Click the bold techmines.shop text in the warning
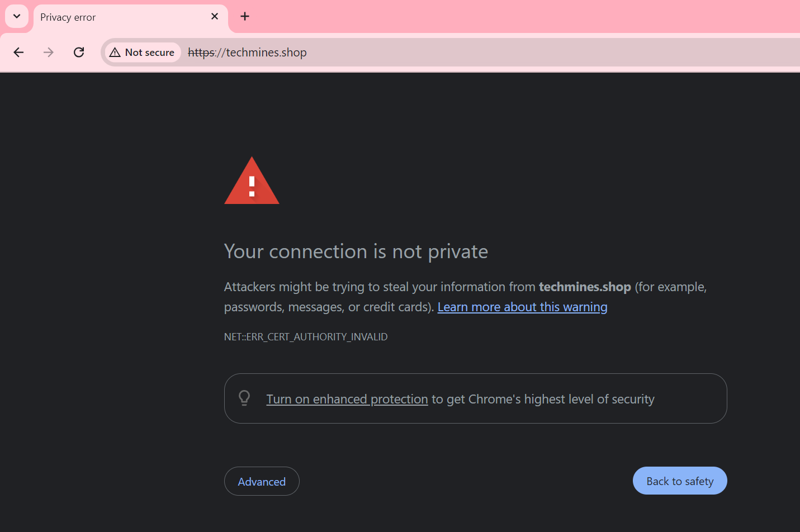Image resolution: width=800 pixels, height=532 pixels. pyautogui.click(x=585, y=287)
